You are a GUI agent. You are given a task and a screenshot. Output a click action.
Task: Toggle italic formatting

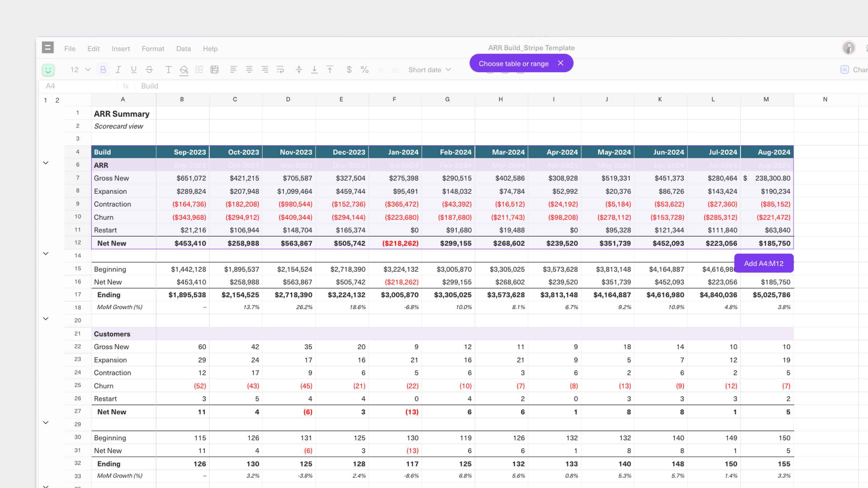click(118, 69)
